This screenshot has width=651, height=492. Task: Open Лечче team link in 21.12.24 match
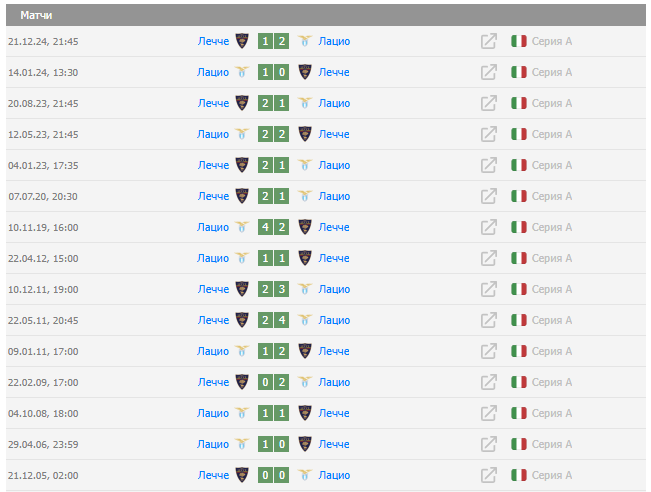point(213,41)
